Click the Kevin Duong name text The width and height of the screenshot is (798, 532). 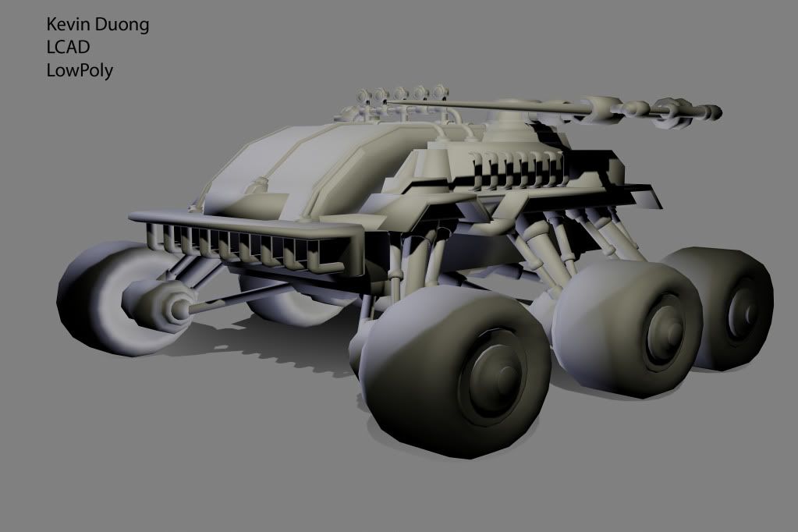coord(98,25)
